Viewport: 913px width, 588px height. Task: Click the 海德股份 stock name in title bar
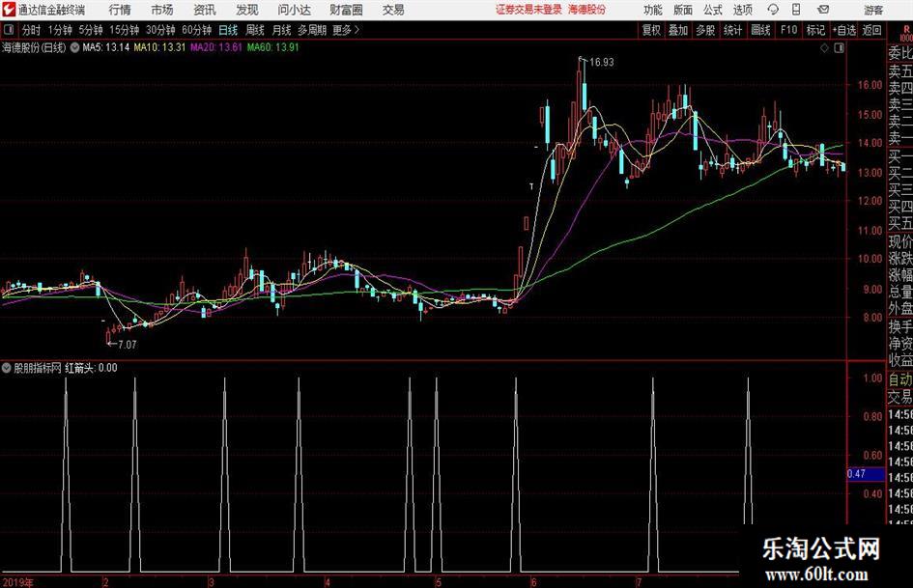[x=587, y=10]
